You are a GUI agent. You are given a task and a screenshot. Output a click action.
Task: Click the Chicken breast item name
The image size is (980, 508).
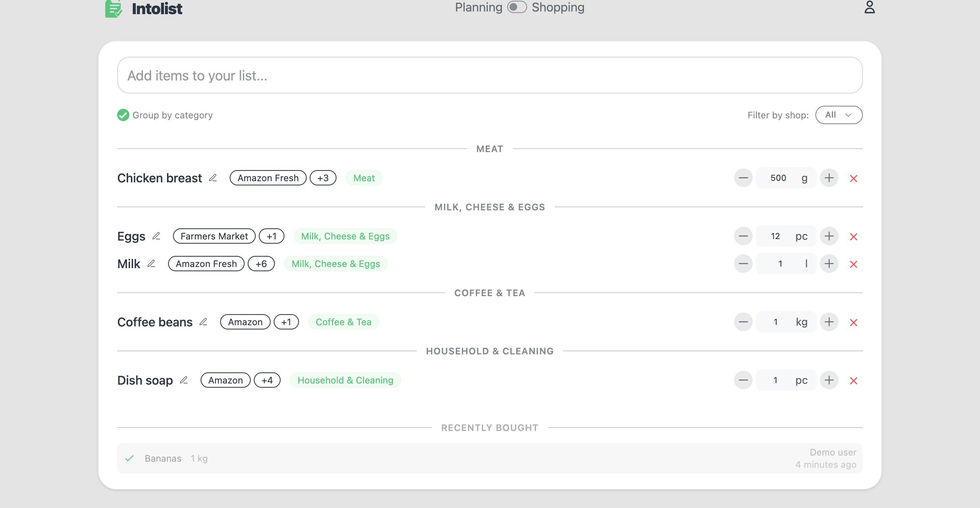[x=159, y=178]
